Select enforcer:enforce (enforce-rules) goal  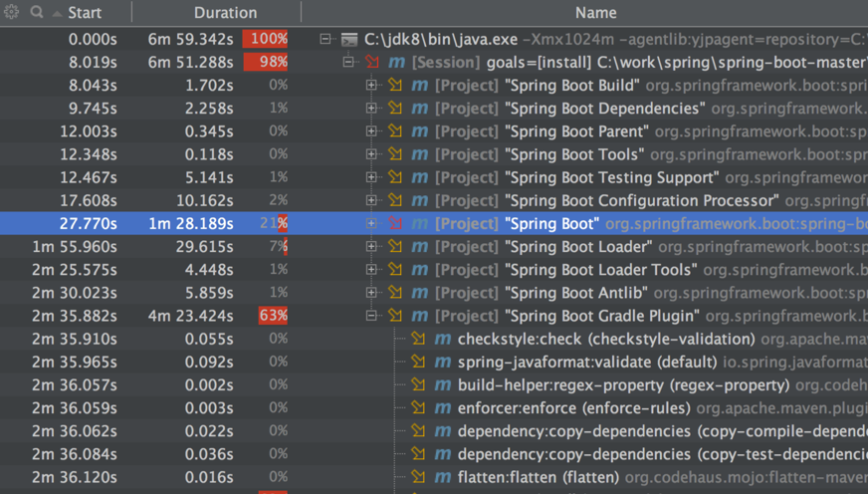pyautogui.click(x=574, y=408)
